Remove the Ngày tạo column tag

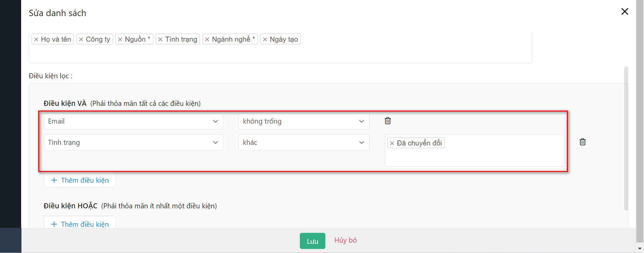coord(265,40)
